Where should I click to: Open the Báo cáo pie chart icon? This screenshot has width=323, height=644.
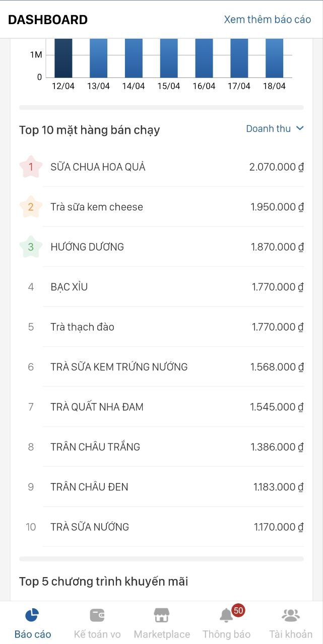(x=32, y=615)
